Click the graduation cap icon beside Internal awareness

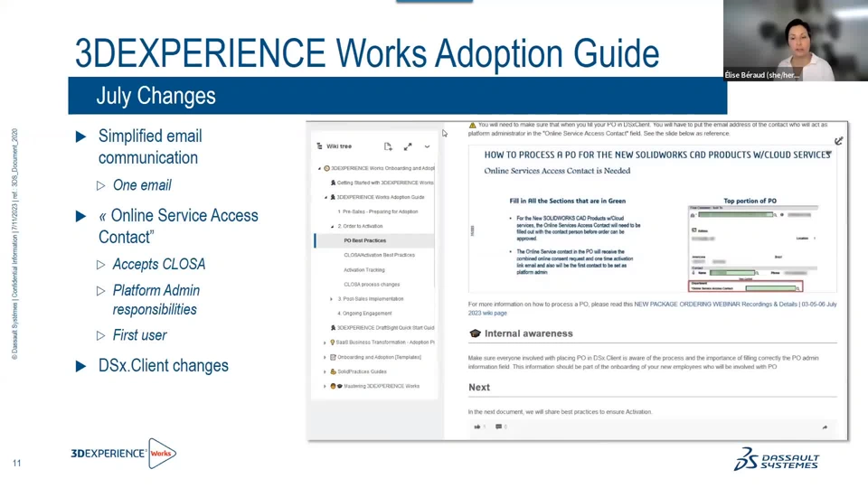(475, 333)
